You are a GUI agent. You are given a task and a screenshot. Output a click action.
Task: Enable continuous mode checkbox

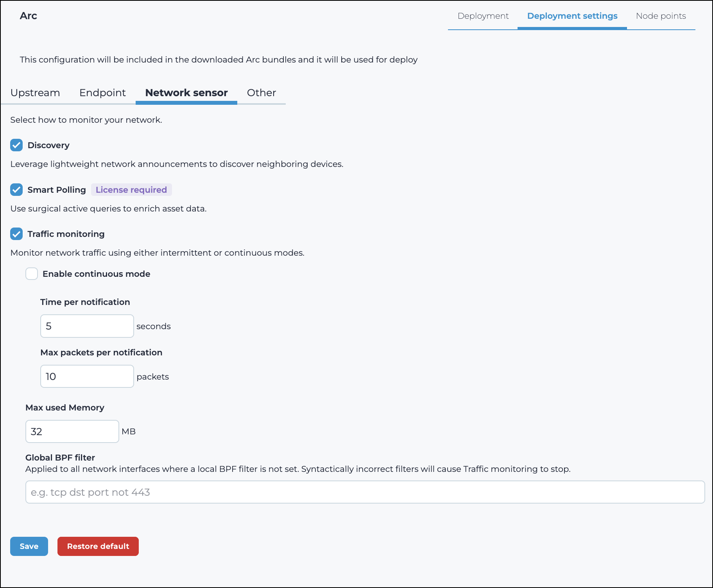(32, 274)
